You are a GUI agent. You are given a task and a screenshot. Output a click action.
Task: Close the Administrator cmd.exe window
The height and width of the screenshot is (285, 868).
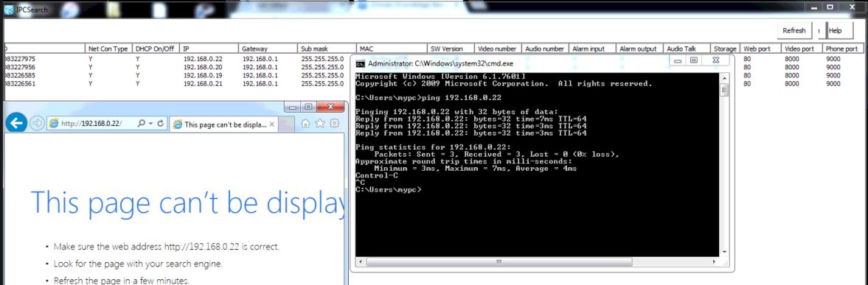click(x=715, y=60)
